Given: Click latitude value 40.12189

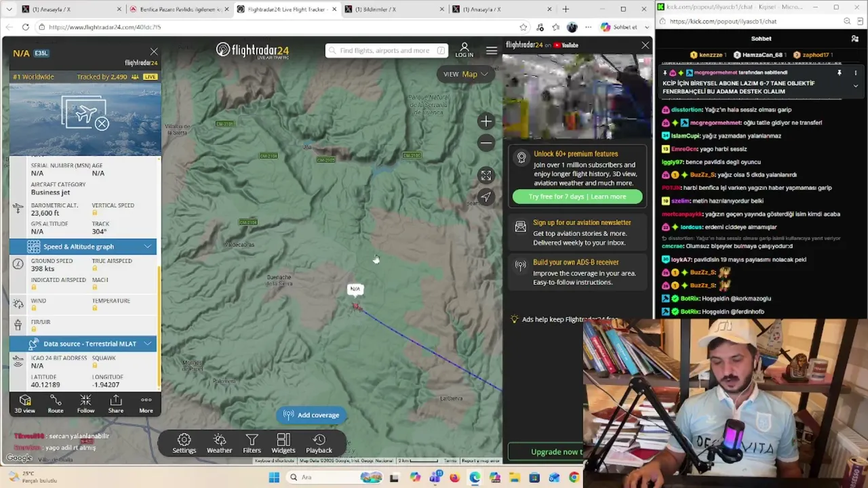Looking at the screenshot, I should point(45,385).
